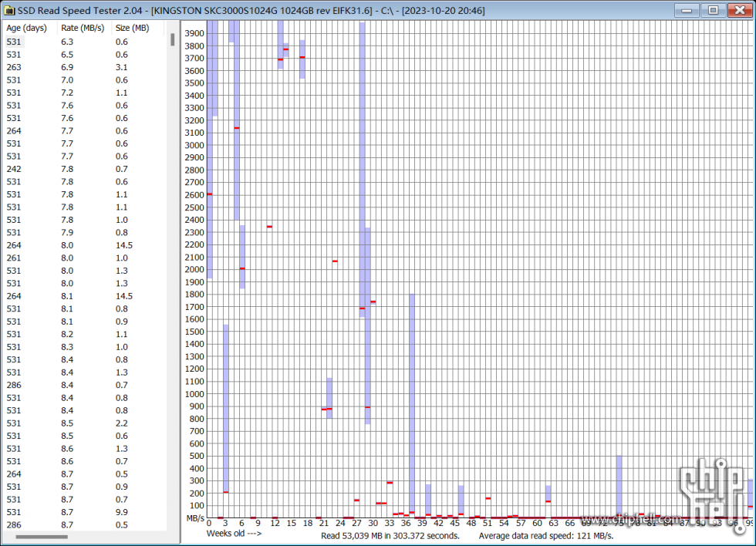Close the SSD Read Speed Tester window
Image resolution: width=756 pixels, height=546 pixels.
point(740,10)
